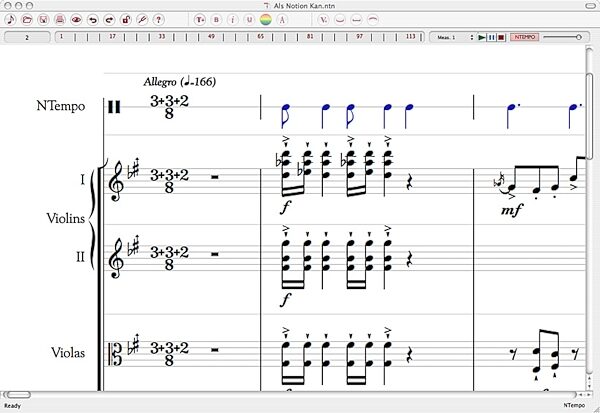Toggle italic with the i icon

tap(233, 20)
